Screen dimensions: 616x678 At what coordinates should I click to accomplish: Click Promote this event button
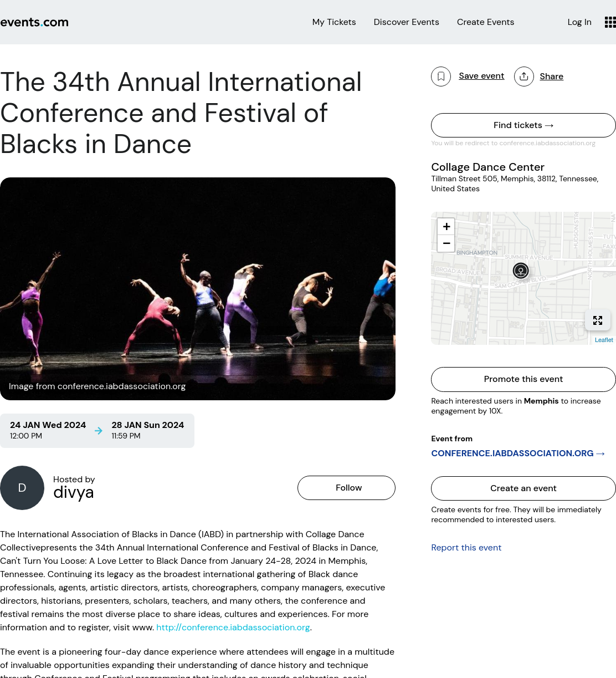523,379
